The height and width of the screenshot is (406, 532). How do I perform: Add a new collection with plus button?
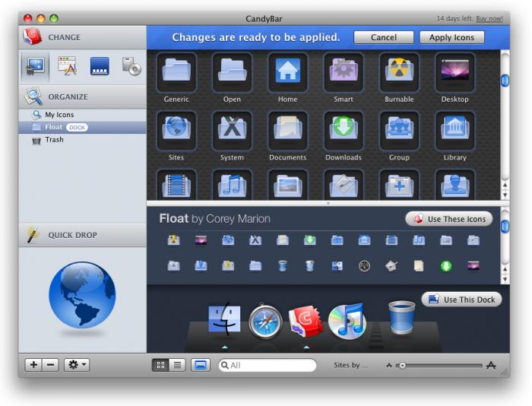tap(33, 365)
